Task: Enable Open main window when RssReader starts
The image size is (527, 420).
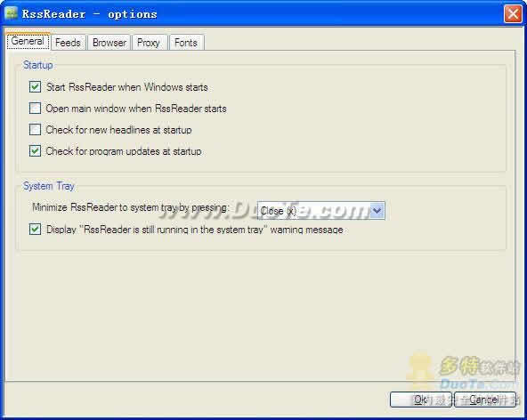Action: pos(36,109)
